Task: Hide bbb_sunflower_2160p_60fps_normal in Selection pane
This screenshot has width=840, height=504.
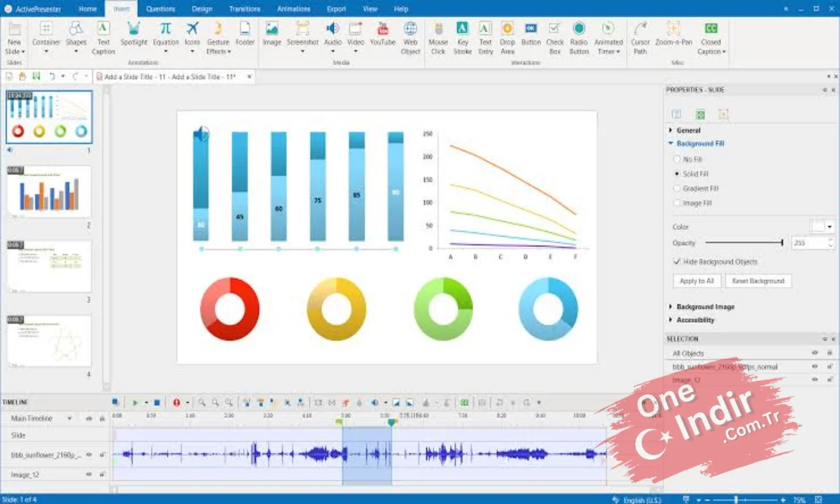Action: click(815, 367)
